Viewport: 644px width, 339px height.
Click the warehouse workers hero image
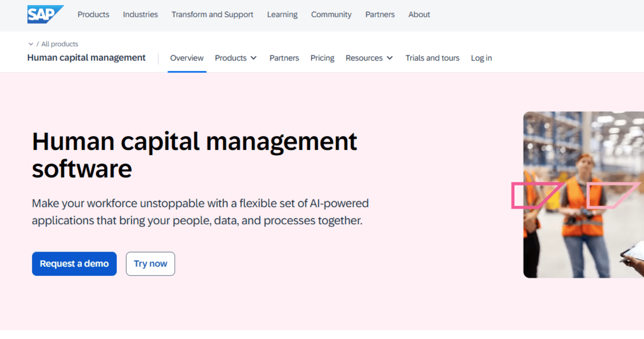coord(583,195)
